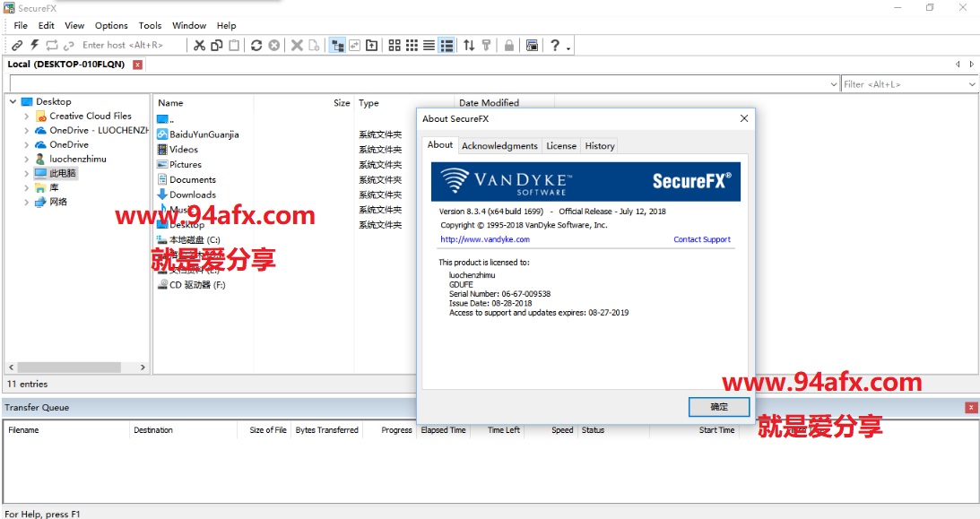Image resolution: width=980 pixels, height=519 pixels.
Task: Expand the 网络 tree node
Action: (x=26, y=203)
